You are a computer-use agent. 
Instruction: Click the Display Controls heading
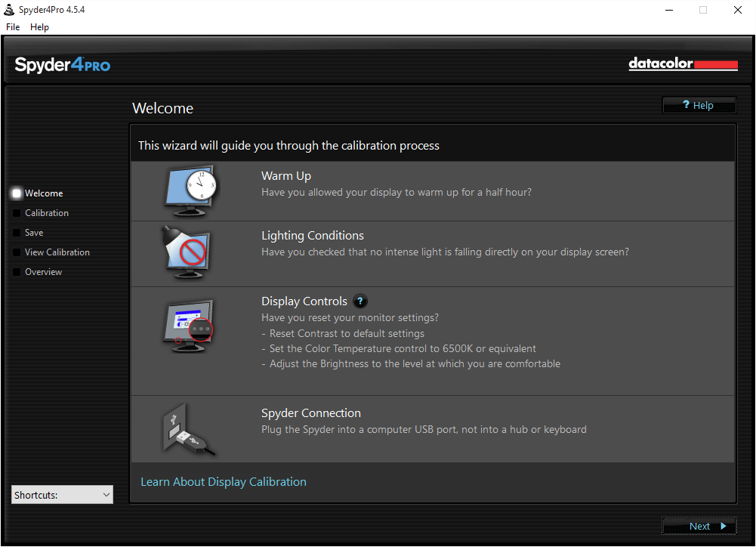[x=304, y=301]
